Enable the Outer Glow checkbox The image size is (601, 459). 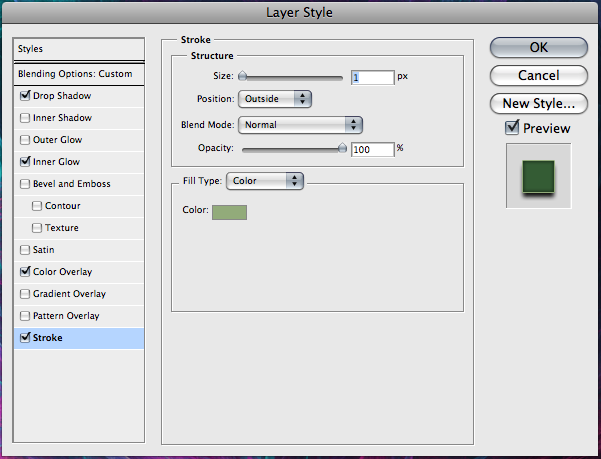(25, 139)
